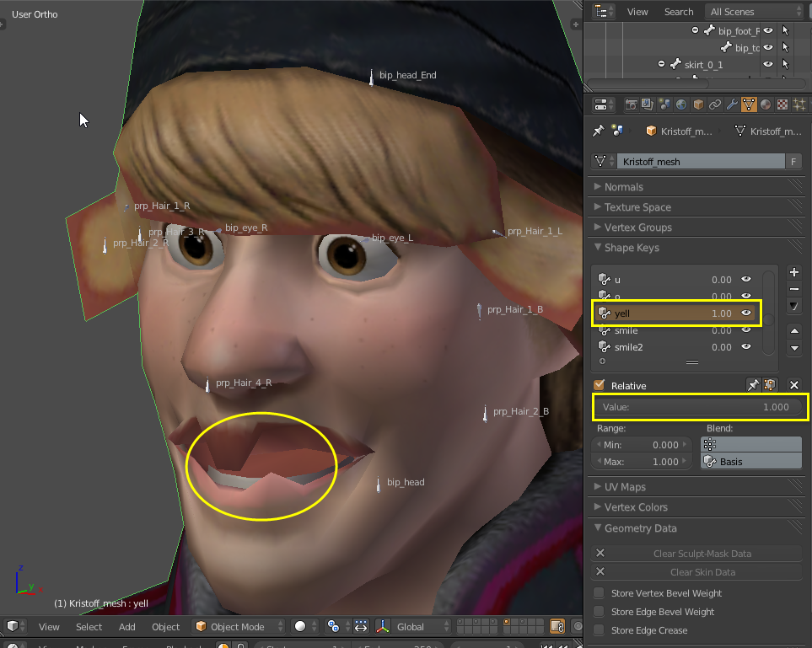The width and height of the screenshot is (812, 648).
Task: Open the Render properties tab (camera icon)
Action: 631,104
